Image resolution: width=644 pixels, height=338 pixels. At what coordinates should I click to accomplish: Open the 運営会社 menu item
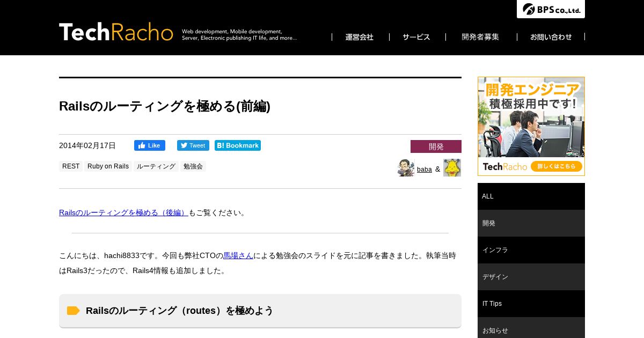pos(360,37)
